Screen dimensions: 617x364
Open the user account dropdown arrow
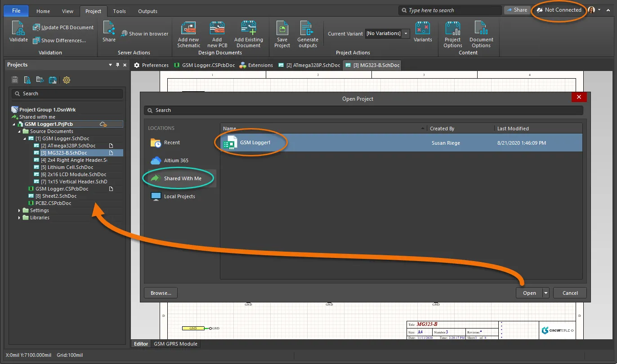599,10
